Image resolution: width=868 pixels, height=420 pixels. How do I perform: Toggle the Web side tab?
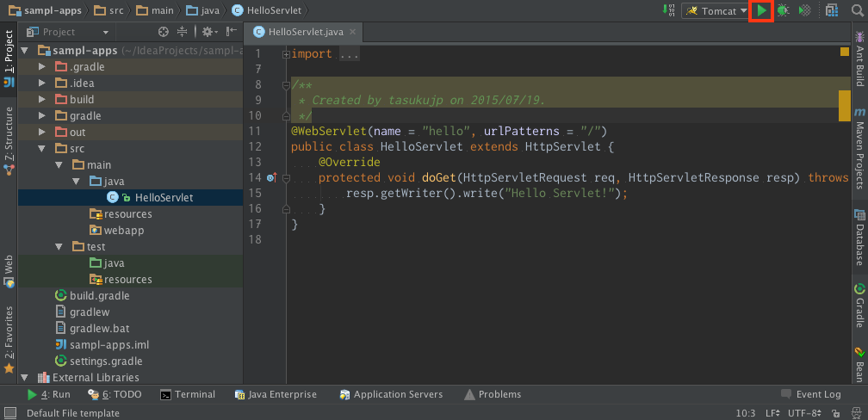[9, 271]
